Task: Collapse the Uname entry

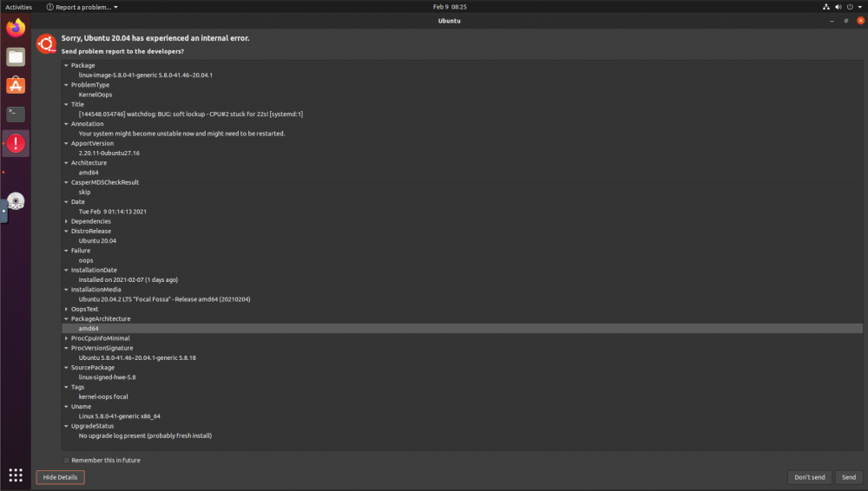Action: coord(67,406)
